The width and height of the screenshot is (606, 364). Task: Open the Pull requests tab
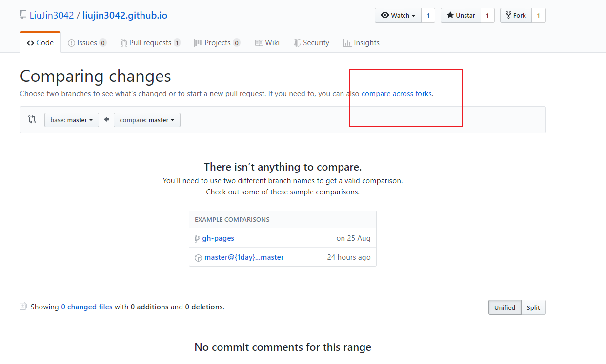point(151,43)
